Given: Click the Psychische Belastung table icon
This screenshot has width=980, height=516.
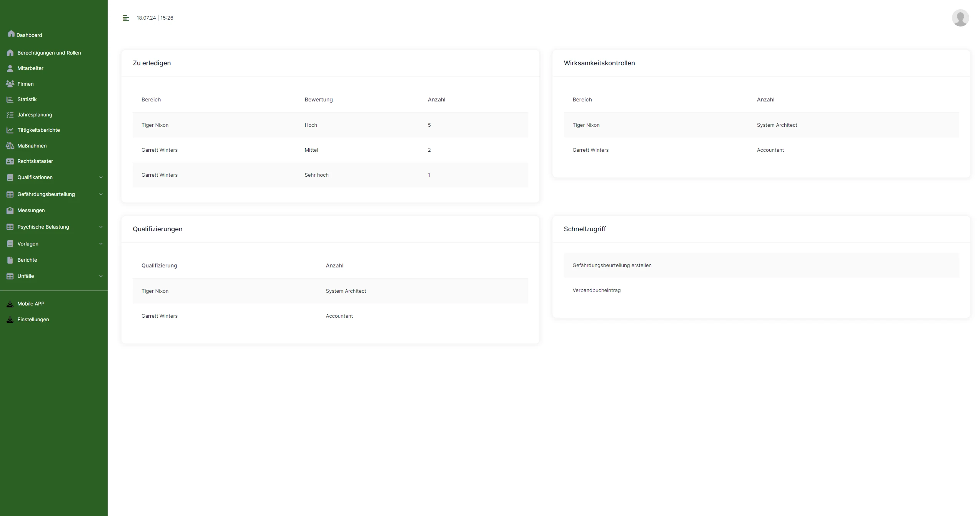Looking at the screenshot, I should (x=10, y=227).
